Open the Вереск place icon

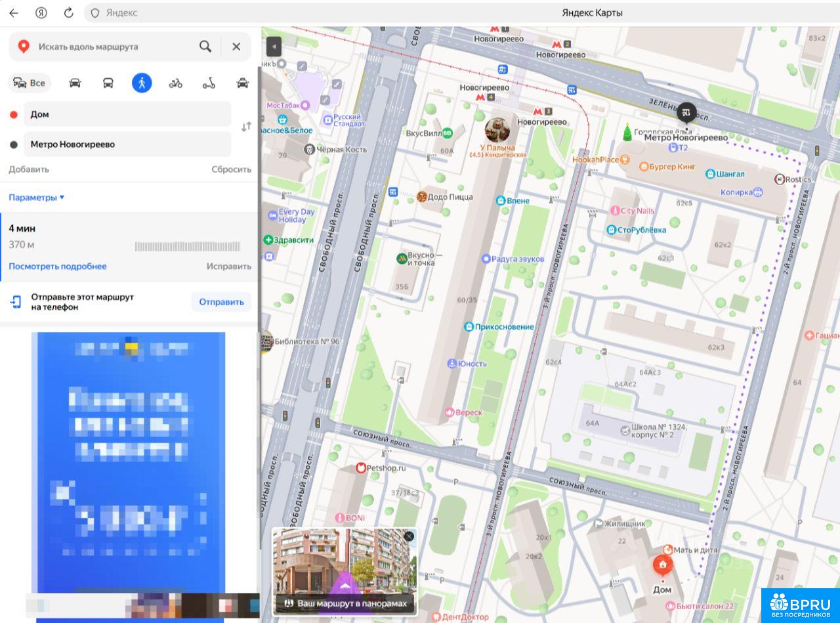[x=449, y=412]
